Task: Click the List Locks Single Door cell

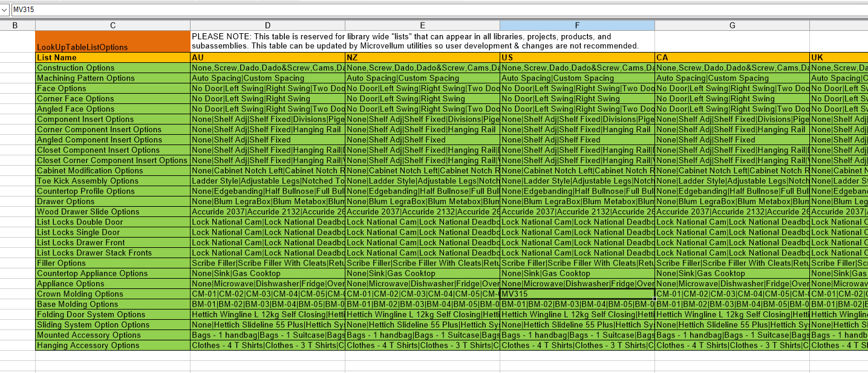Action: click(x=113, y=232)
